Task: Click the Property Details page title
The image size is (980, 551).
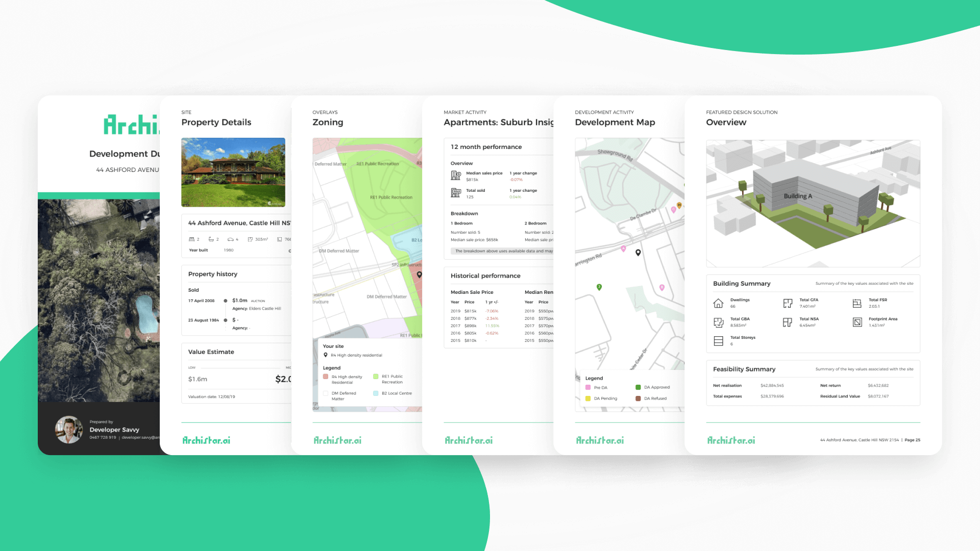Action: 216,122
